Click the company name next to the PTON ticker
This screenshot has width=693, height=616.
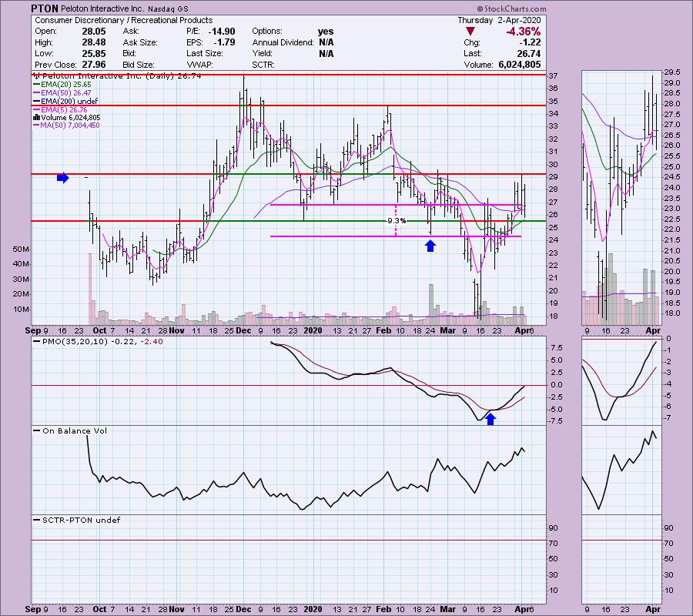[x=103, y=8]
